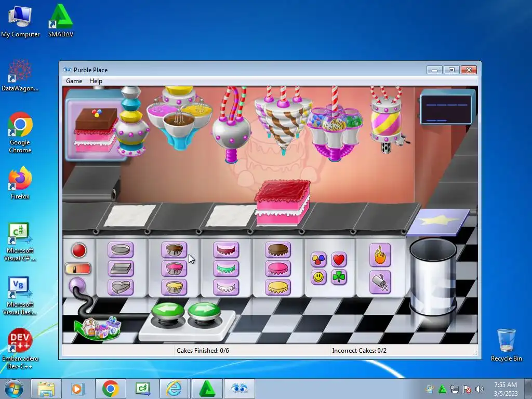This screenshot has height=399, width=532.
Task: Apply green filling icing
Action: (x=226, y=269)
